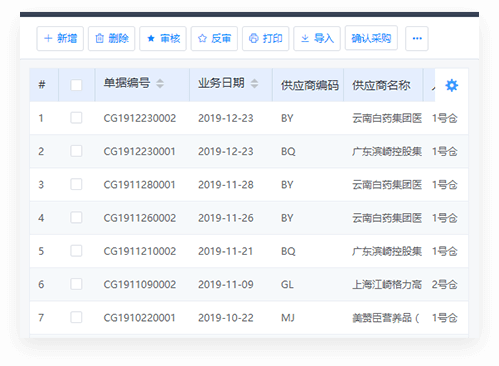The width and height of the screenshot is (499, 366).
Task: Click the 确认采购 button
Action: [x=371, y=38]
